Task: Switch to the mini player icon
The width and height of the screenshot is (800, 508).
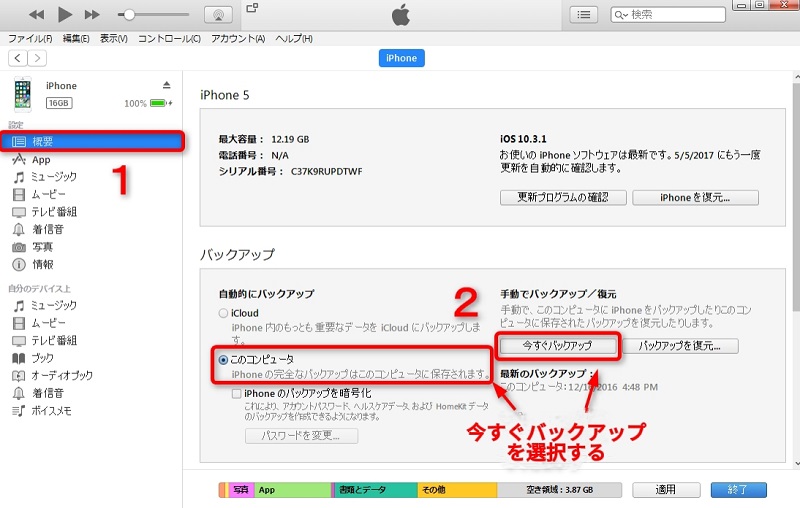Action: (252, 8)
